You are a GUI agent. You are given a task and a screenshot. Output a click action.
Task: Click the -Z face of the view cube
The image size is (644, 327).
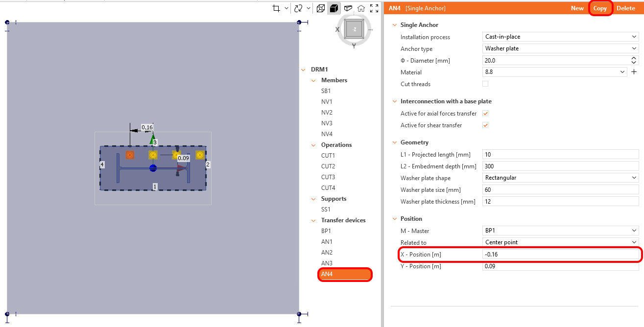[x=354, y=29]
